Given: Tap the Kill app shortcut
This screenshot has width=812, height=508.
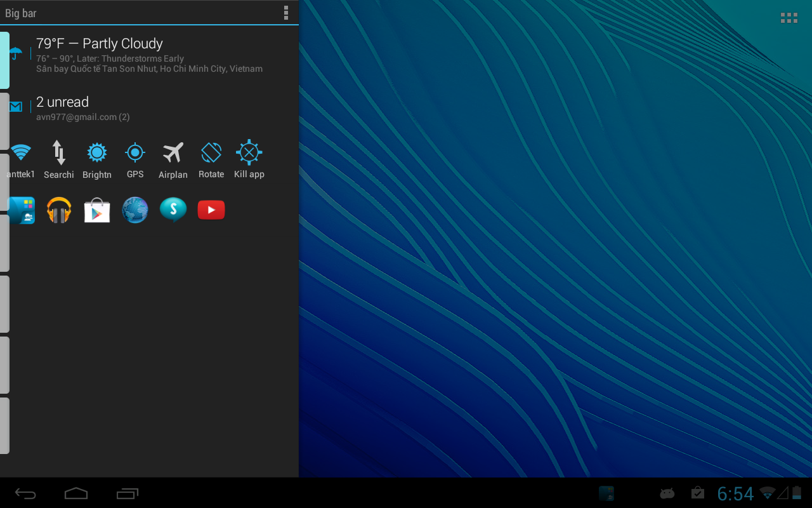Looking at the screenshot, I should 249,160.
